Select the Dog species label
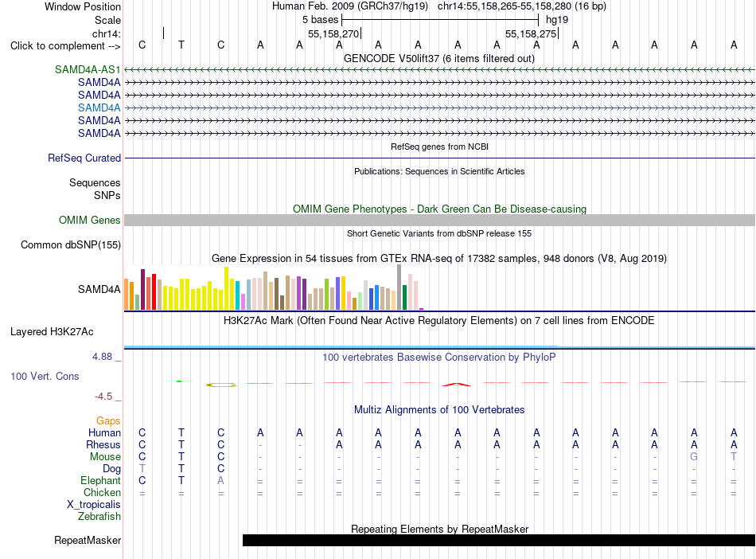This screenshot has height=559, width=756. pyautogui.click(x=111, y=468)
